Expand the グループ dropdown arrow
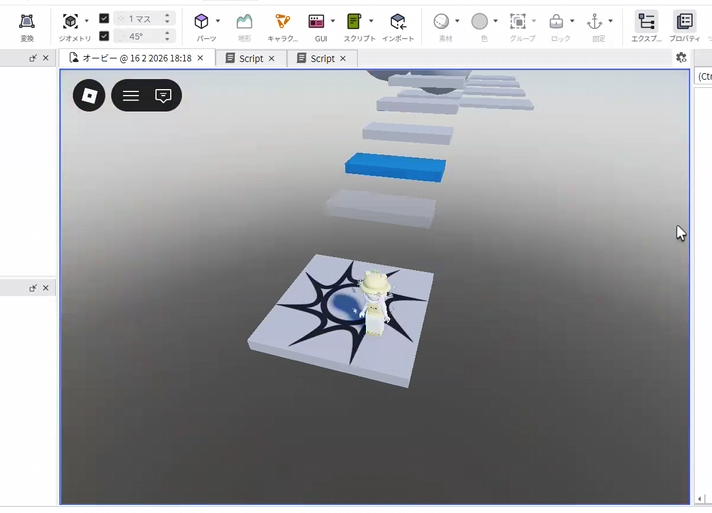 (x=534, y=21)
